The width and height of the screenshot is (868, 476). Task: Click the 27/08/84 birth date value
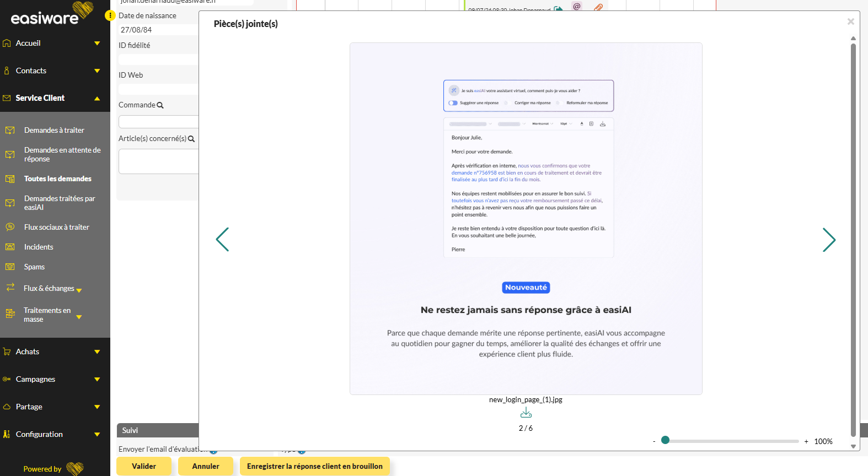(136, 30)
